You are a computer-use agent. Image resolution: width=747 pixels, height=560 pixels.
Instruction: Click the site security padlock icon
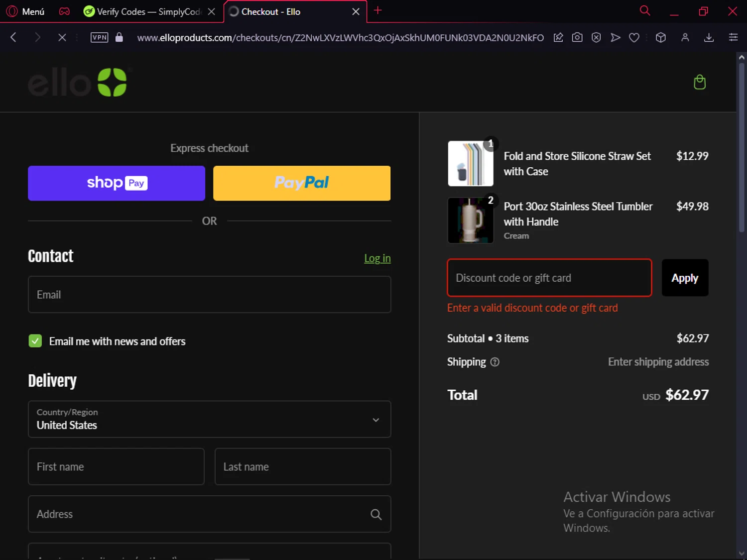119,37
